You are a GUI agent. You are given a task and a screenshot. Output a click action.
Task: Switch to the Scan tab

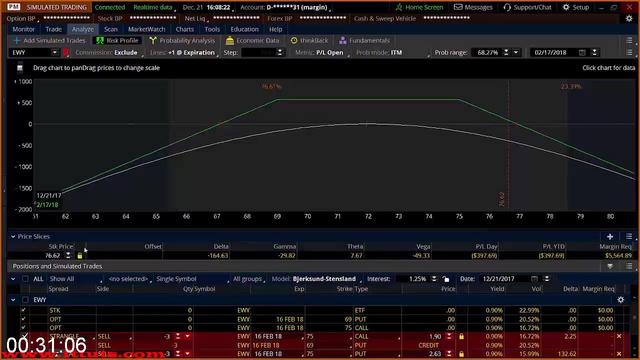[x=111, y=29]
